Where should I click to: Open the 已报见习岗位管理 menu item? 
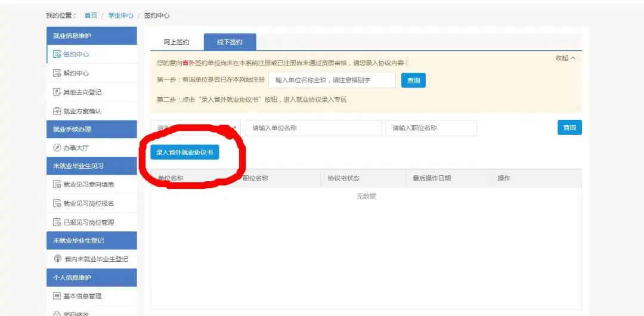click(x=88, y=222)
